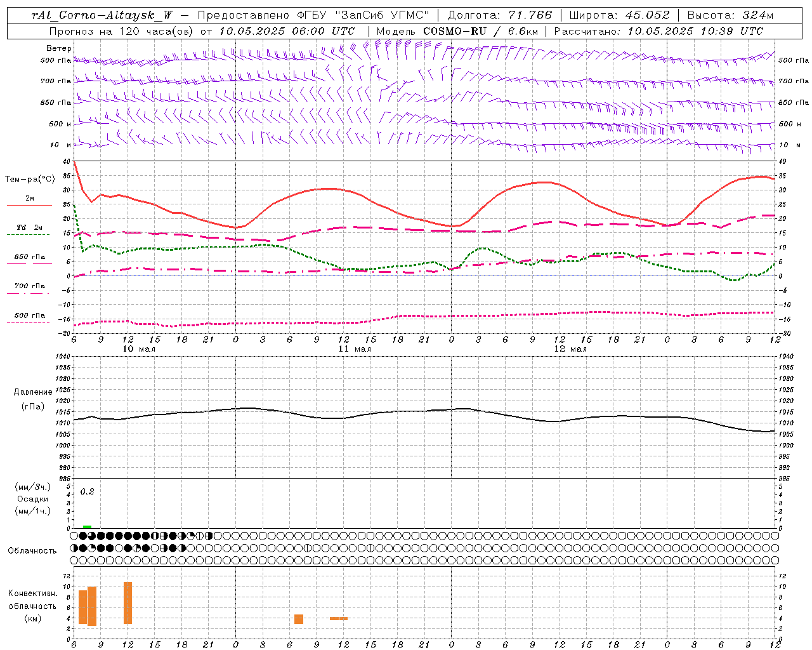This screenshot has height=650, width=812.
Task: Click the Осадки panel label
Action: coord(33,499)
